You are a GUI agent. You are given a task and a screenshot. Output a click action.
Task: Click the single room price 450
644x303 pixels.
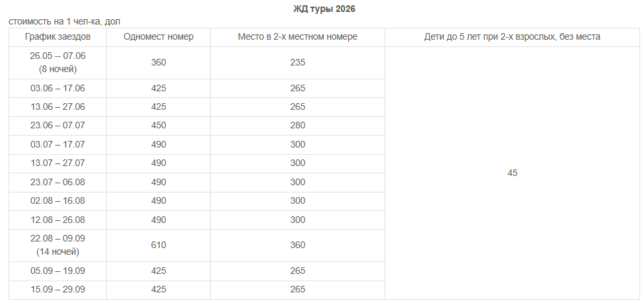tap(159, 126)
